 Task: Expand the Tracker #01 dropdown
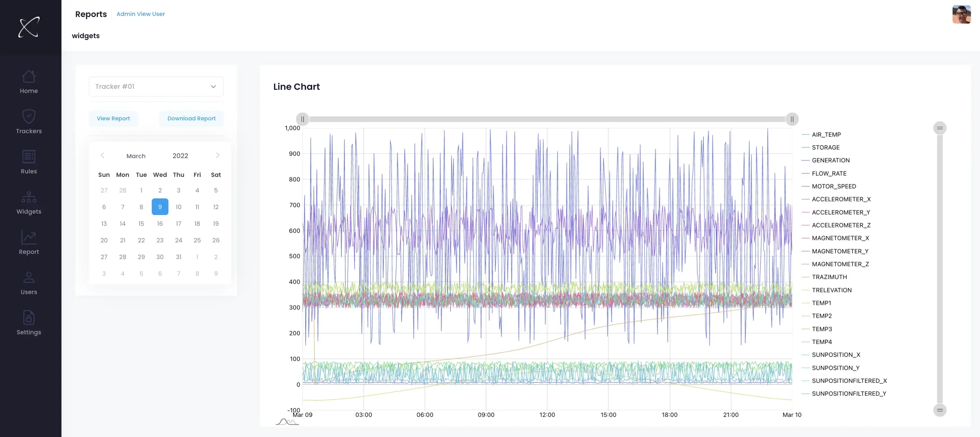pos(156,87)
